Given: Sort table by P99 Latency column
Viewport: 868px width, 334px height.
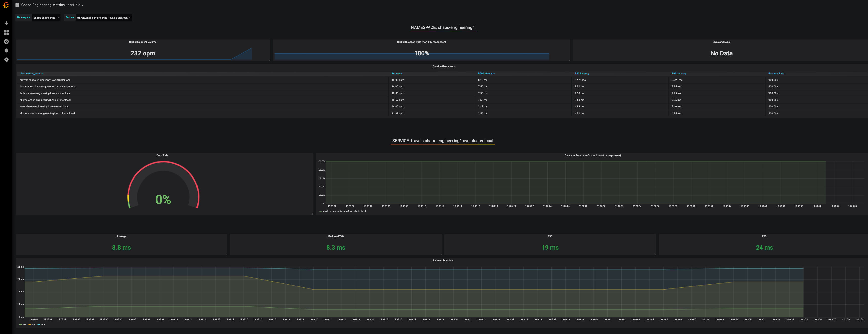Looking at the screenshot, I should (x=678, y=73).
